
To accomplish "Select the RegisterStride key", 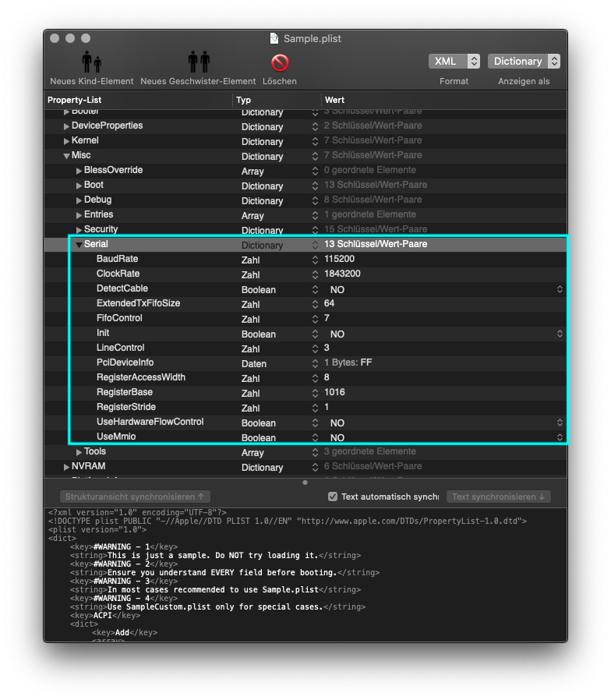I will [x=125, y=407].
